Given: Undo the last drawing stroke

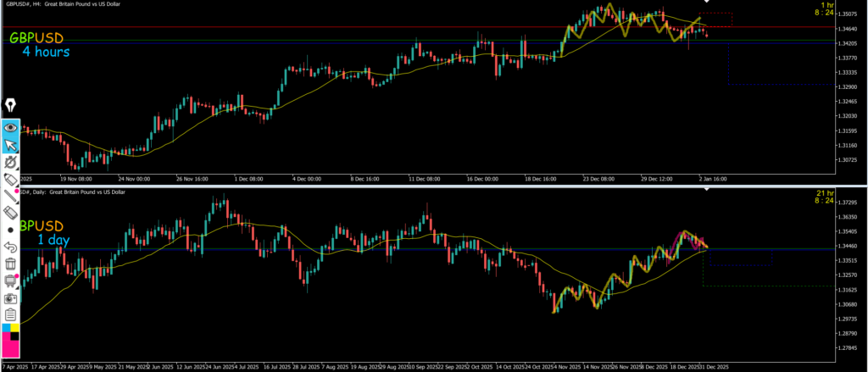Looking at the screenshot, I should coord(11,247).
